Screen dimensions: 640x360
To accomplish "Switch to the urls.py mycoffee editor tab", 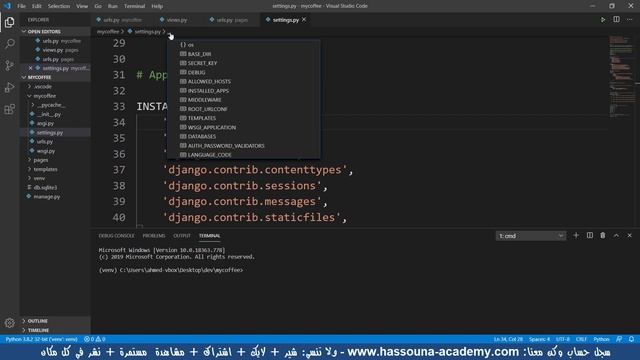I will click(122, 20).
